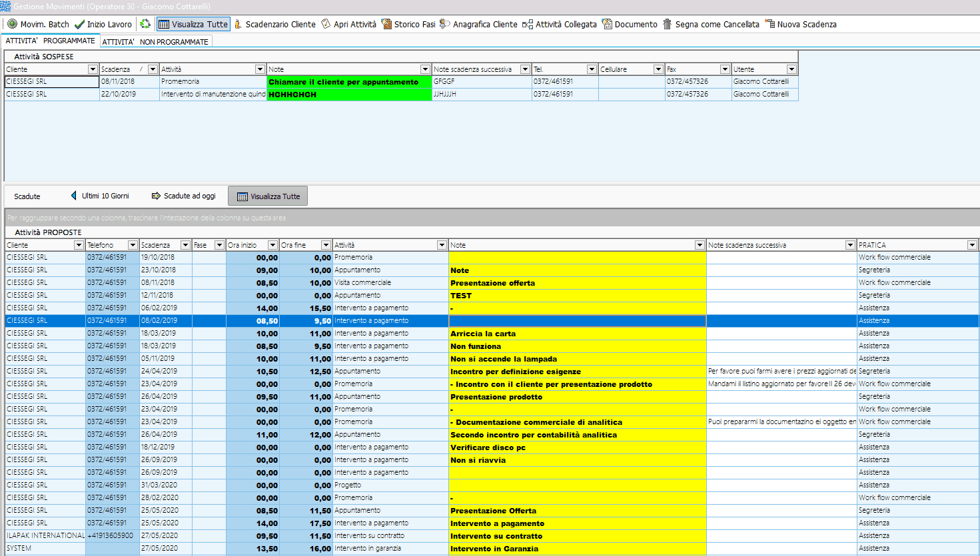Select the 'Non si riavvia' note
The image size is (980, 556).
(578, 460)
